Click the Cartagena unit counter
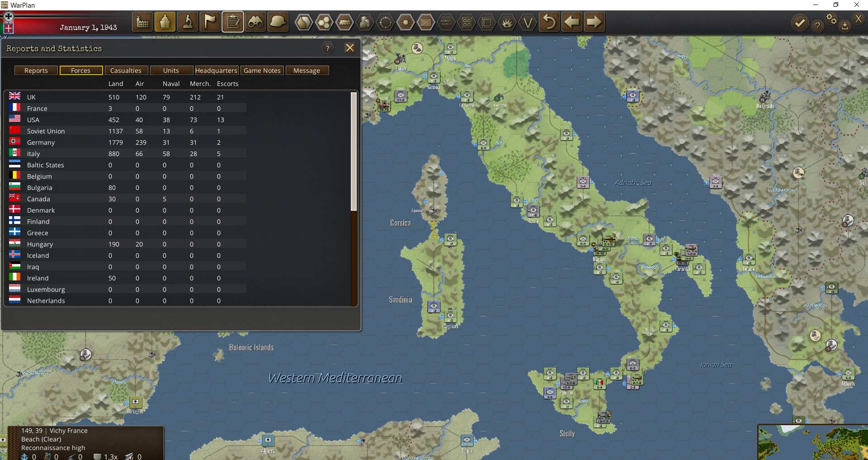 coord(135,402)
